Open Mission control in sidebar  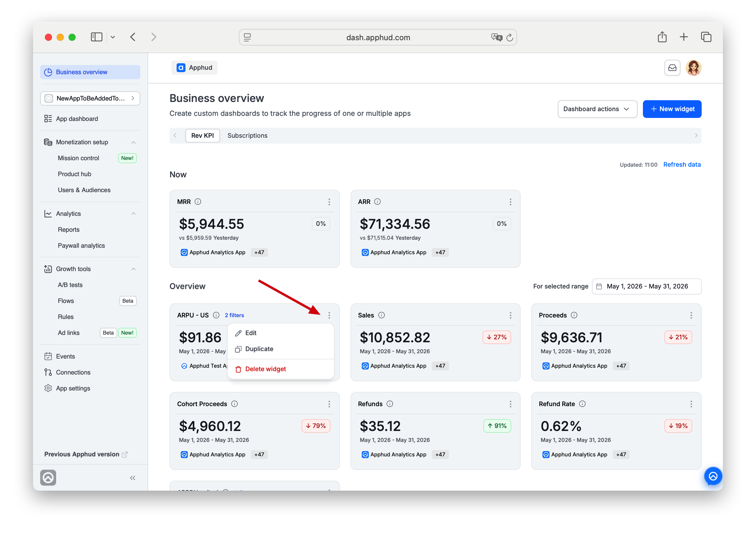click(78, 158)
